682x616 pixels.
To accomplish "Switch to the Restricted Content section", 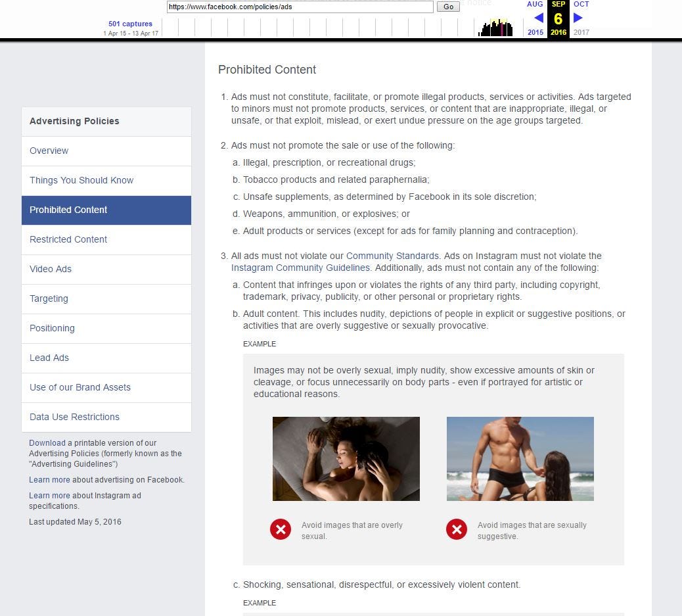I will (68, 239).
